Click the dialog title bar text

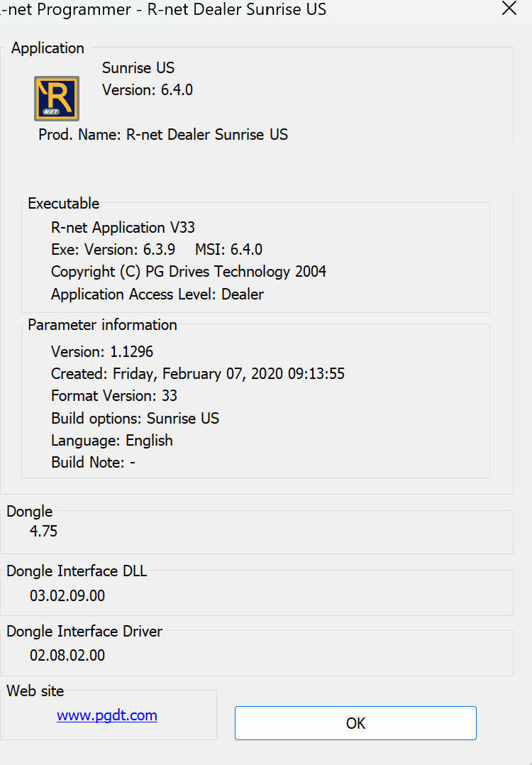pyautogui.click(x=163, y=10)
